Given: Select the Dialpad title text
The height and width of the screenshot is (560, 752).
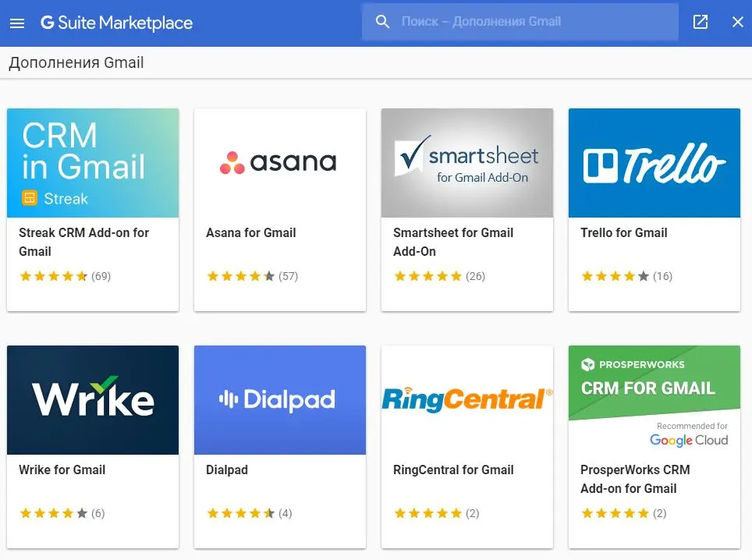Looking at the screenshot, I should [227, 470].
